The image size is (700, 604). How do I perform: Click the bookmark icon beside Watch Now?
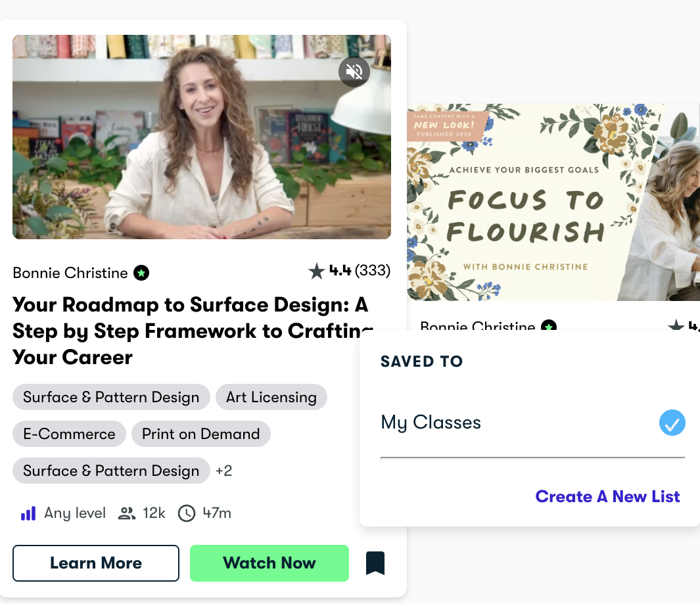(x=375, y=563)
